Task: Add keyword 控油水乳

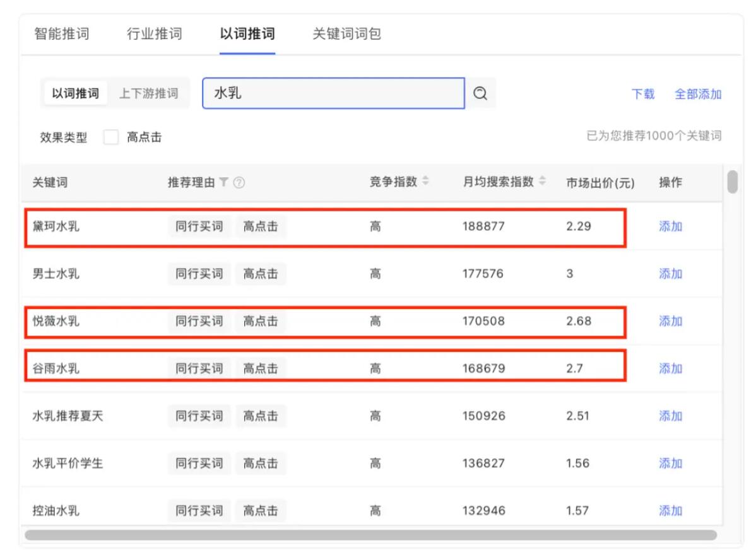Action: pyautogui.click(x=670, y=510)
